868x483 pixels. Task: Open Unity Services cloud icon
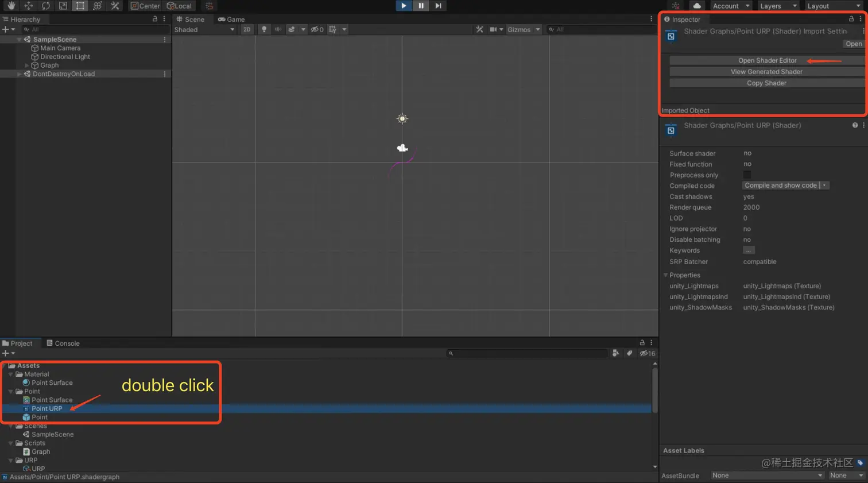click(x=697, y=6)
